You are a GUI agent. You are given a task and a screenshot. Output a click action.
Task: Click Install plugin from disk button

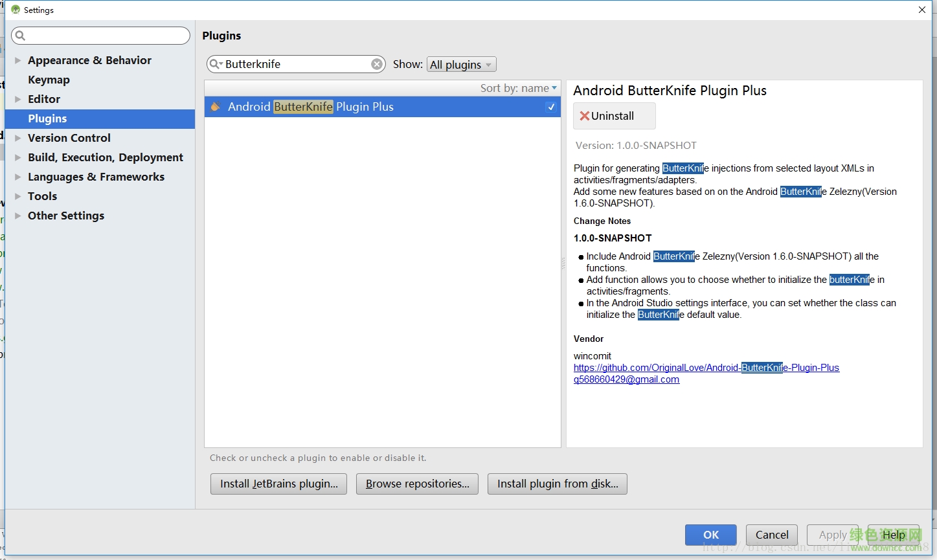(557, 484)
